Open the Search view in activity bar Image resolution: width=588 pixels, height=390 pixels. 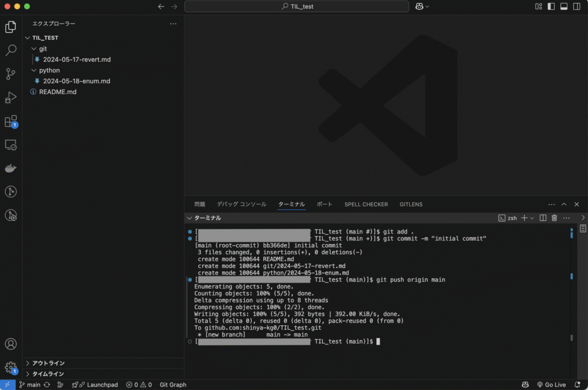(x=11, y=50)
